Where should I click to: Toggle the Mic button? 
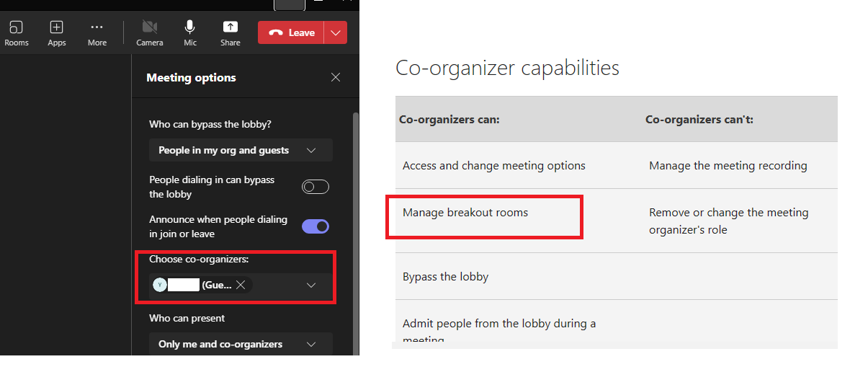point(190,33)
